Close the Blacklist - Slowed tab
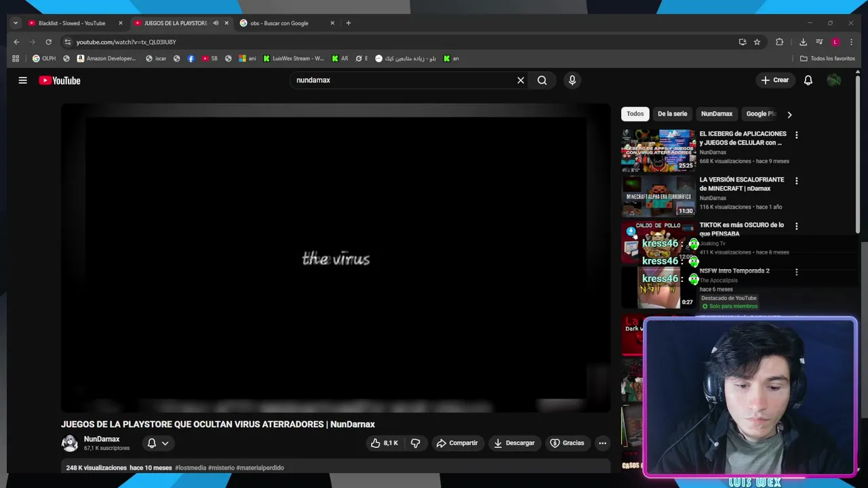The image size is (868, 488). (x=121, y=23)
